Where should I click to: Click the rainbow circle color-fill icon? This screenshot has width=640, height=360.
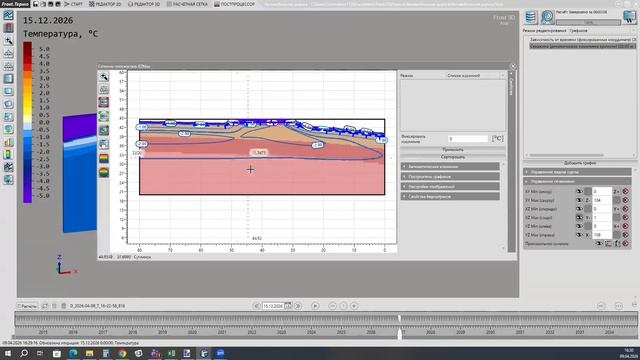click(x=104, y=172)
